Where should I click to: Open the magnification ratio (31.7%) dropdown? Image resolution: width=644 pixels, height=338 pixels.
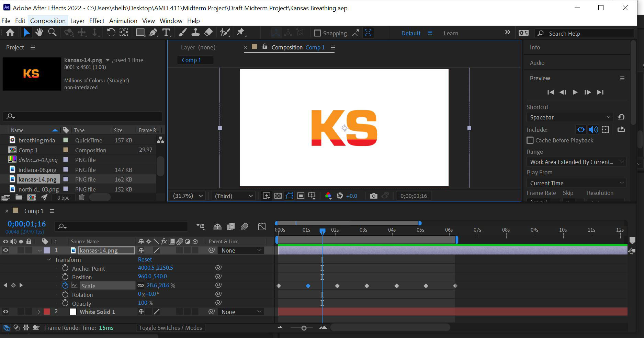pos(188,196)
